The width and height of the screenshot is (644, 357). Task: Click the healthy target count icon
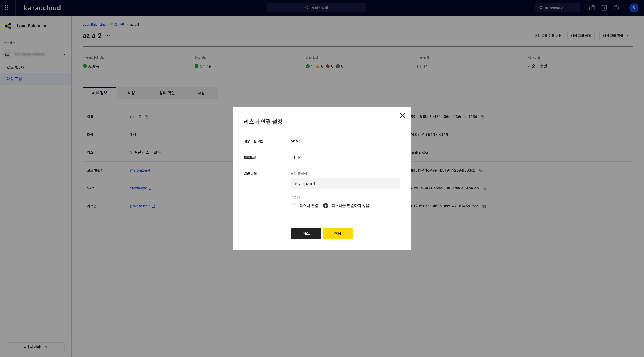307,66
